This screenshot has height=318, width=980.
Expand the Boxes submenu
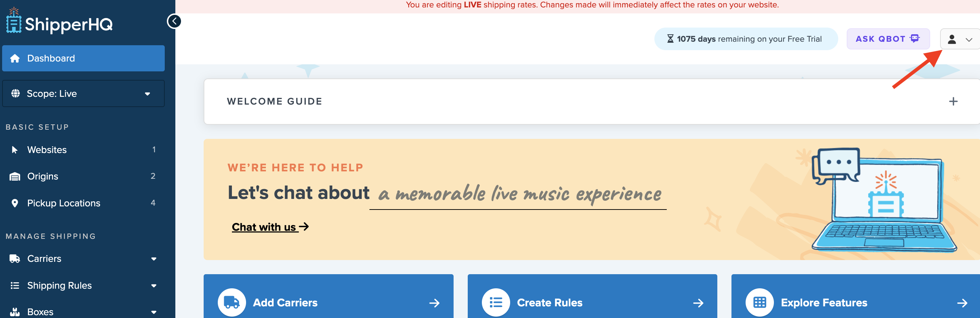(x=154, y=312)
